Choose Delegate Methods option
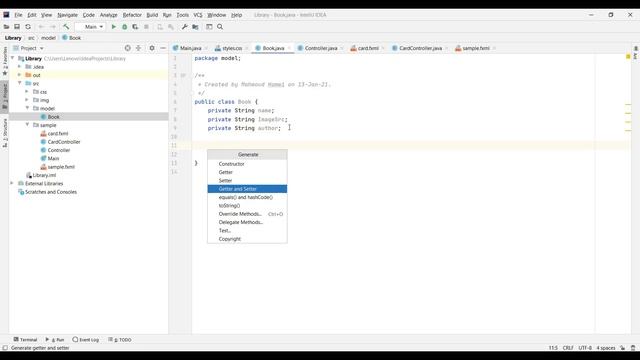 coord(247,222)
